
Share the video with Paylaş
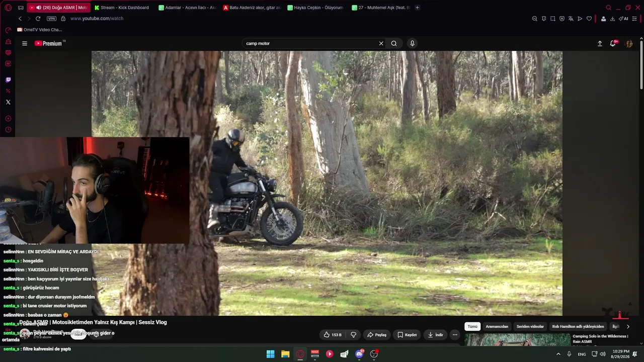[377, 335]
